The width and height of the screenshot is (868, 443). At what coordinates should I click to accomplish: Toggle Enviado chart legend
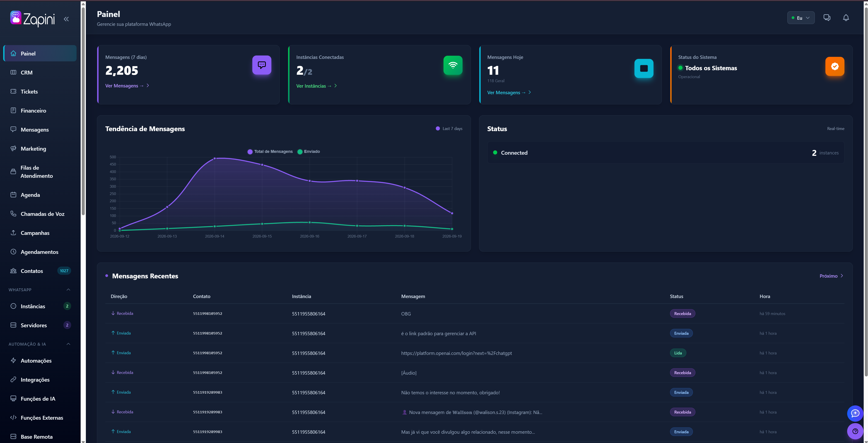(309, 152)
